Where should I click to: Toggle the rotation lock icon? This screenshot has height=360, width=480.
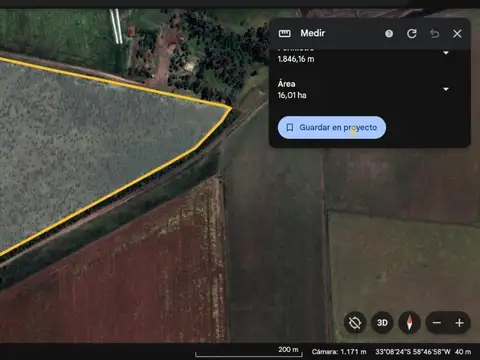coord(355,323)
